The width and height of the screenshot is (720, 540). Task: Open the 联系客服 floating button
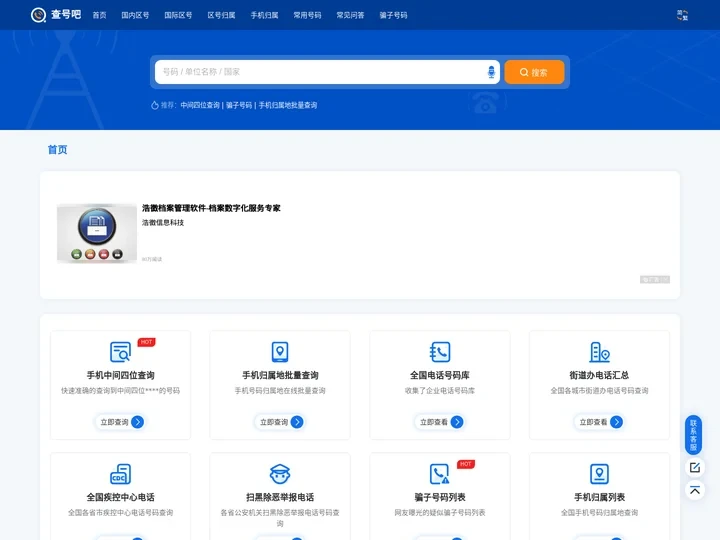coord(693,435)
